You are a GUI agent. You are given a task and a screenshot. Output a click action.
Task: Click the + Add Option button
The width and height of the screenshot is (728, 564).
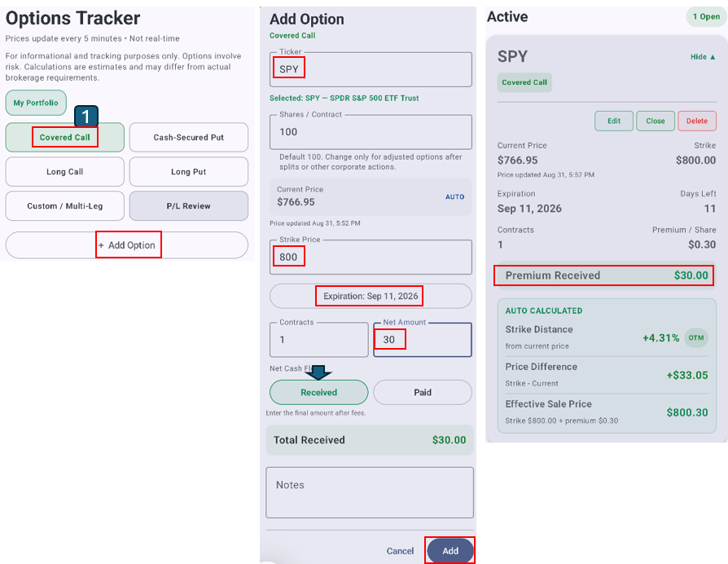tap(127, 245)
